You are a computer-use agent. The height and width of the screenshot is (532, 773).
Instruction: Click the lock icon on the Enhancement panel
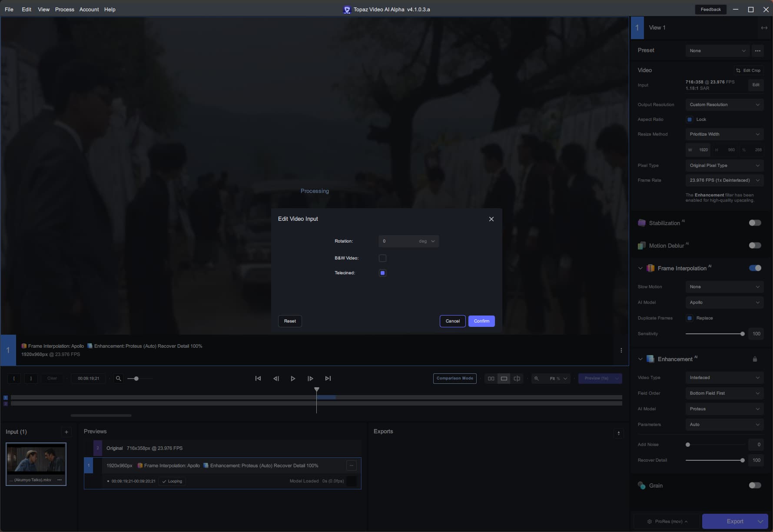(x=755, y=359)
